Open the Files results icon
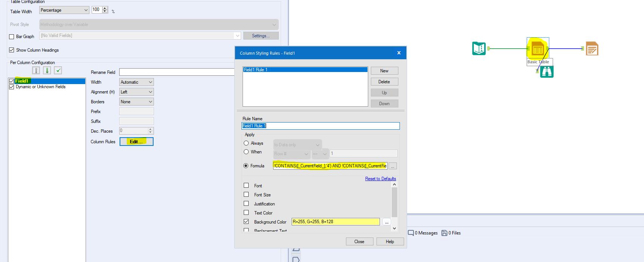 coord(444,233)
